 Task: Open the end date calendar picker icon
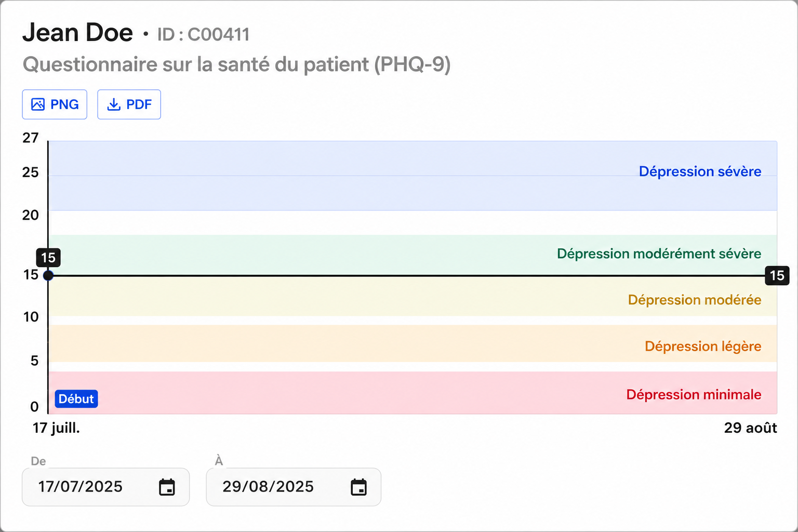point(358,487)
